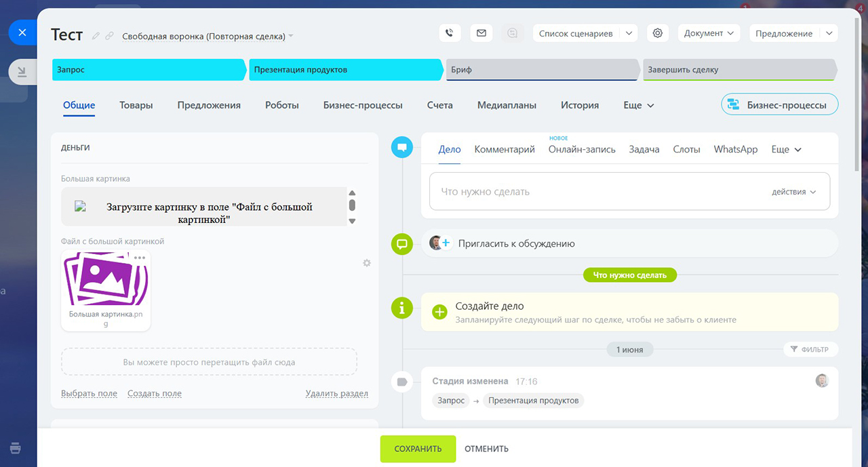
Task: Open the Документ dropdown
Action: tap(709, 33)
